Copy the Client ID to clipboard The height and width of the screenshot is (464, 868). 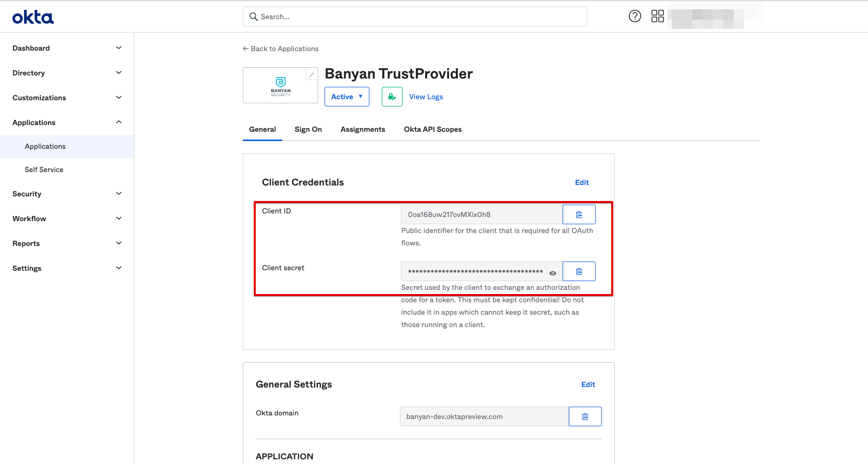pyautogui.click(x=579, y=214)
